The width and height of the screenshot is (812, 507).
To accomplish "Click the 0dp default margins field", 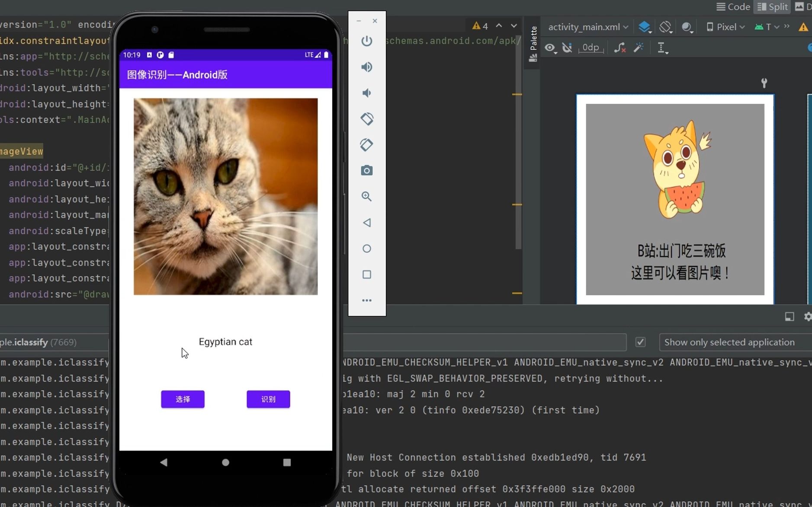I will [591, 48].
